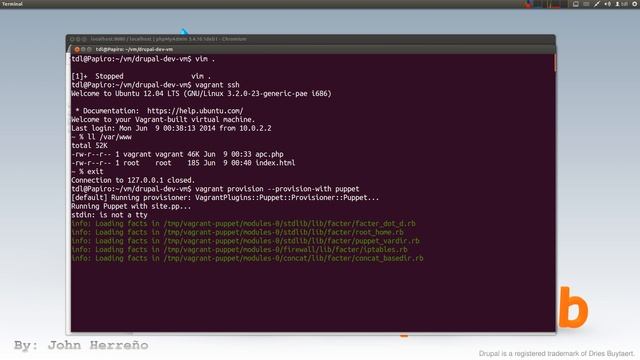Click the 'vagrant ssh' command text
This screenshot has width=640, height=360.
(217, 85)
